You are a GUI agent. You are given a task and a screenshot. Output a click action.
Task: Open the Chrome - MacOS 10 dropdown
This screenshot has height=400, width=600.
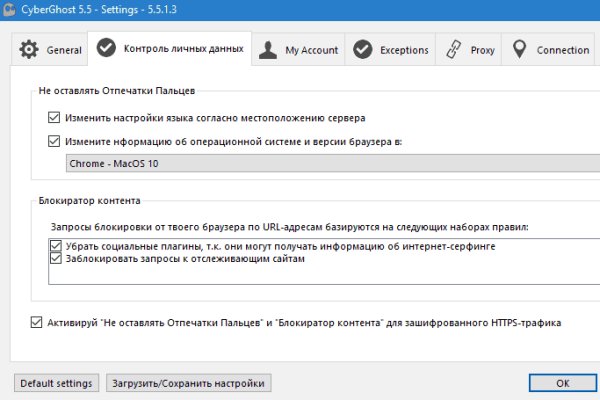330,163
